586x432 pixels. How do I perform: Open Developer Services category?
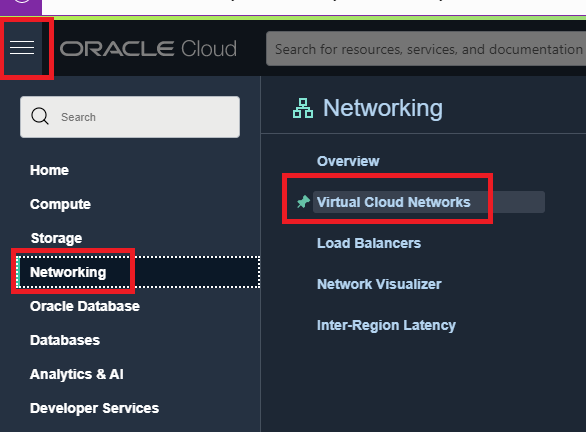click(x=95, y=408)
